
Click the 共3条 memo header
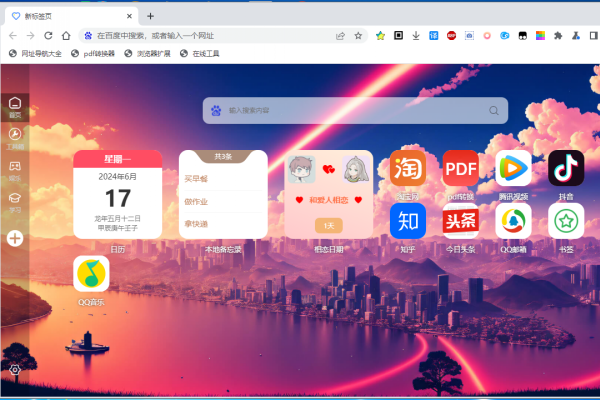click(223, 156)
